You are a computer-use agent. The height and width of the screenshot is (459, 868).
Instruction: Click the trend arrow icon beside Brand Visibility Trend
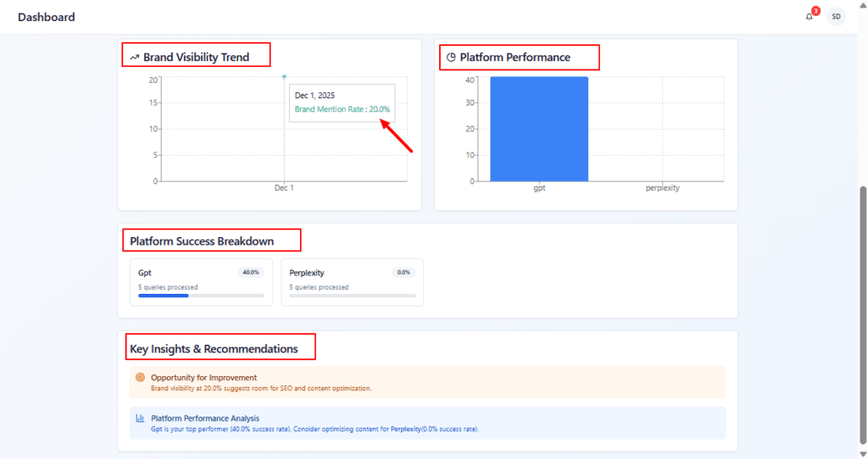[134, 58]
